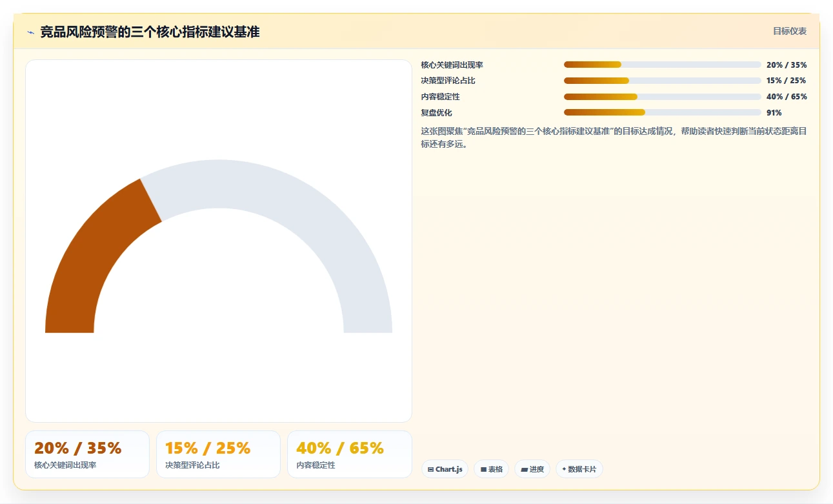Viewport: 833px width, 504px height.
Task: Select the 数据卡片 tag chip
Action: click(x=579, y=469)
